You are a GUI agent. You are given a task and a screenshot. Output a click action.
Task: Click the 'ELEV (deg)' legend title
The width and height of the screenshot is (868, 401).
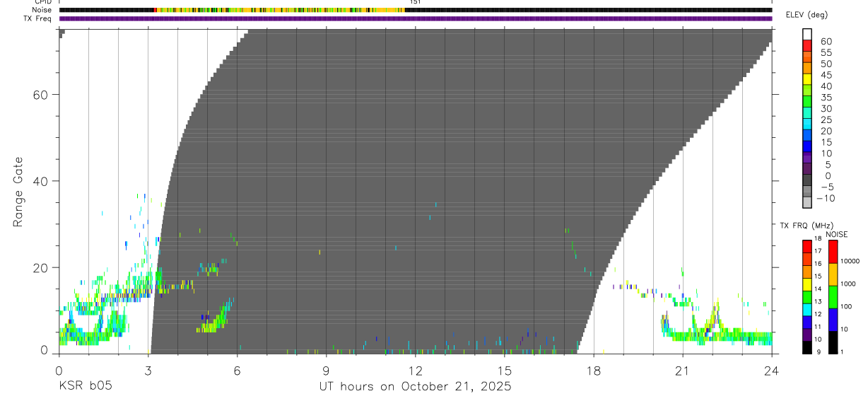(808, 15)
